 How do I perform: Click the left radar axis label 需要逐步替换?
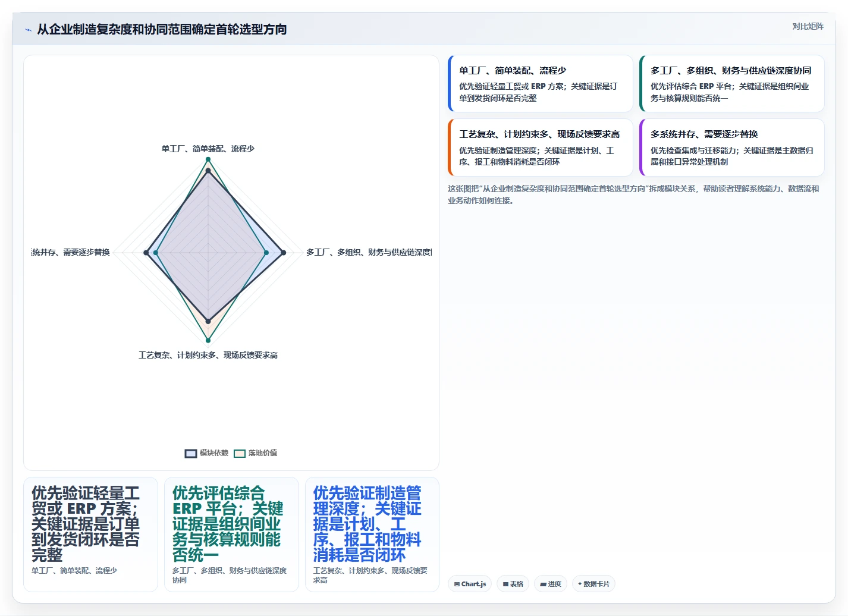[71, 252]
